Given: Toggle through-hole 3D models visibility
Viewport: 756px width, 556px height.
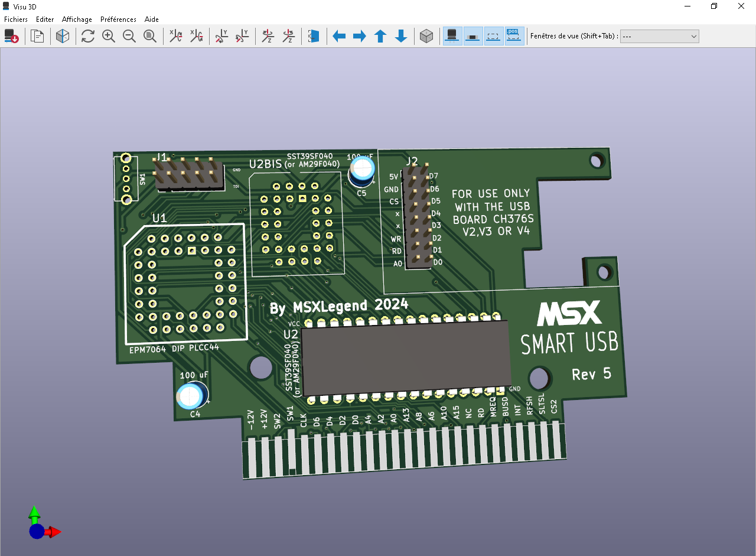Looking at the screenshot, I should click(452, 36).
